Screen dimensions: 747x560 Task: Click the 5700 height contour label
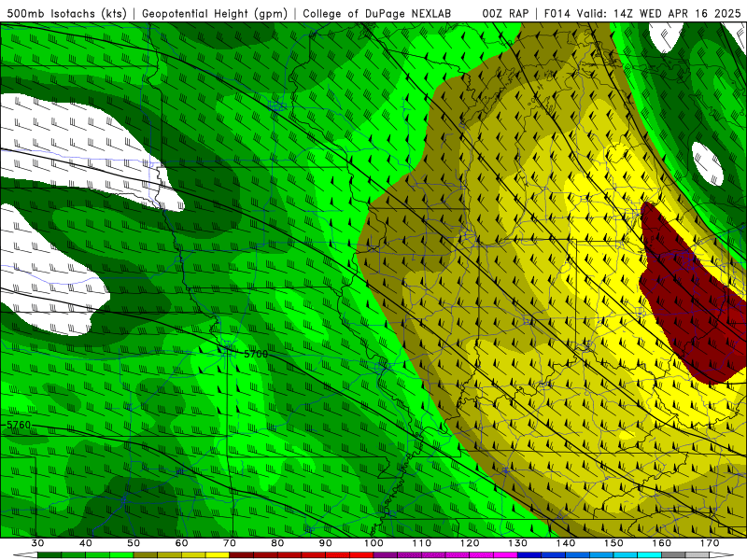click(256, 355)
